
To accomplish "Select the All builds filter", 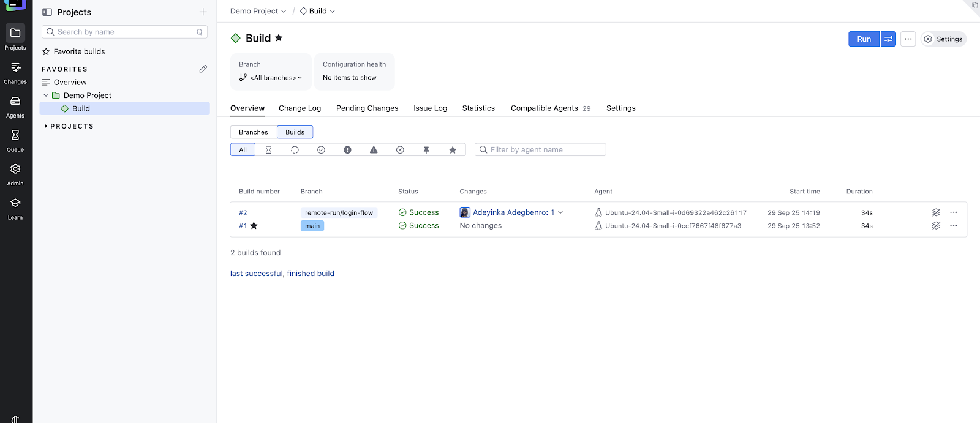I will [x=243, y=150].
